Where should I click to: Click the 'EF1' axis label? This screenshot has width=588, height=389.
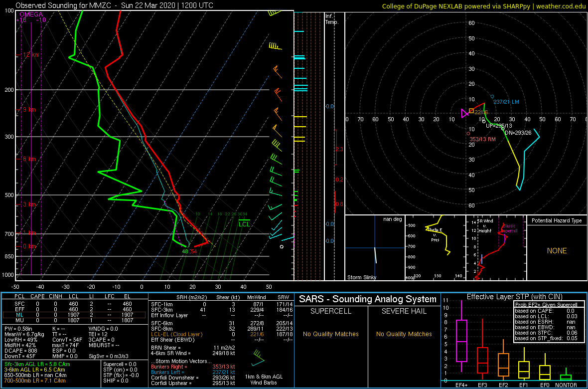[x=524, y=385]
